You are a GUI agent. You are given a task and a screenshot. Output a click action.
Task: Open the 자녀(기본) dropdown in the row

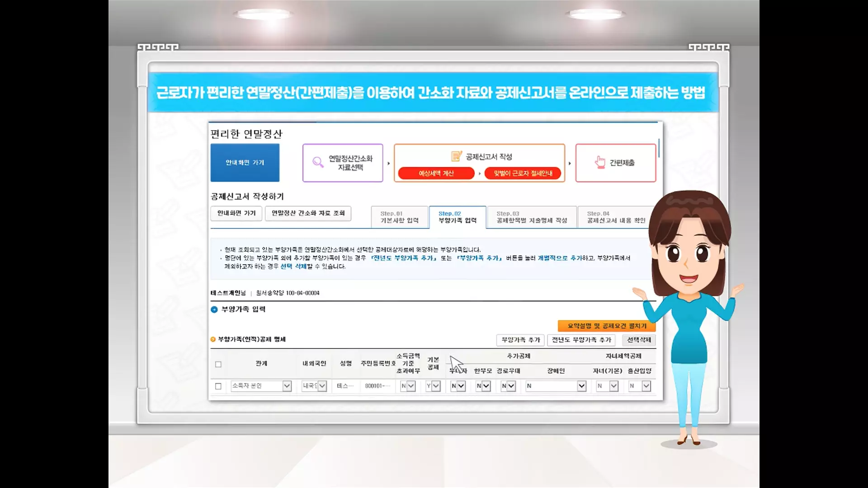pyautogui.click(x=607, y=386)
